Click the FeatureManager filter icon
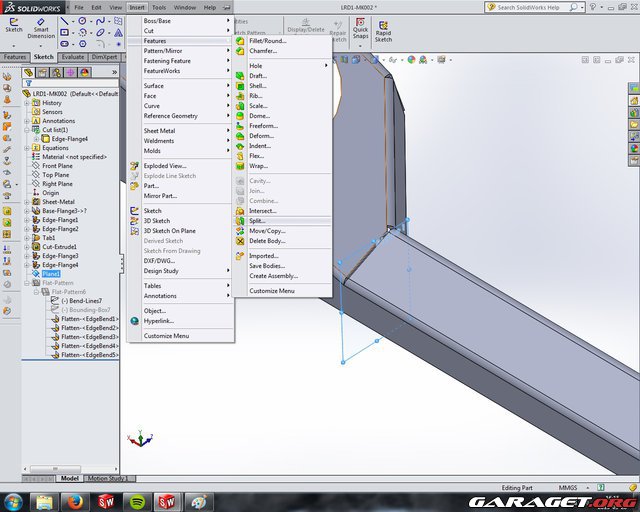Image resolution: width=640 pixels, height=512 pixels. (29, 85)
